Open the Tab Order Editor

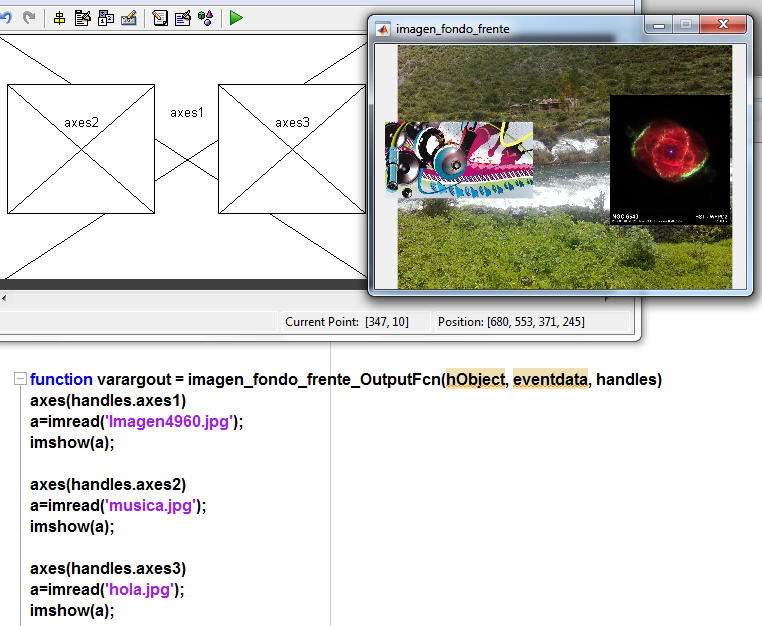click(106, 18)
